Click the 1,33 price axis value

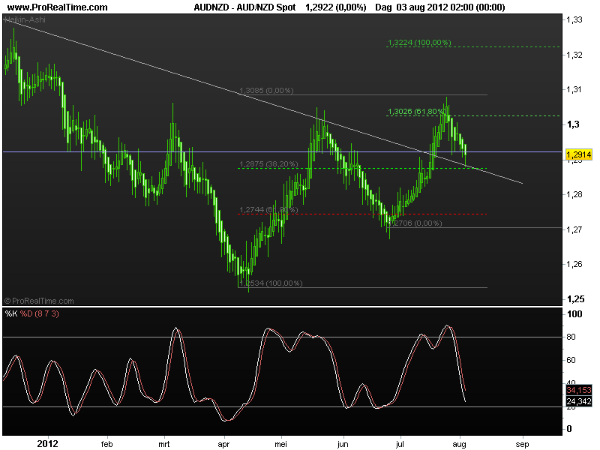574,20
